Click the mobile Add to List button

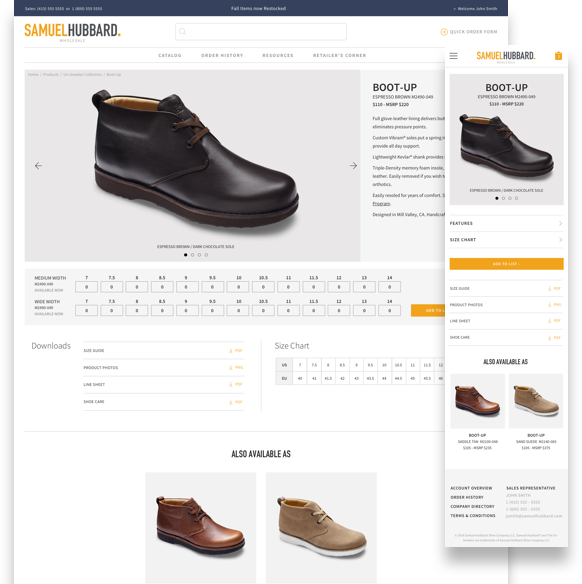click(x=506, y=264)
